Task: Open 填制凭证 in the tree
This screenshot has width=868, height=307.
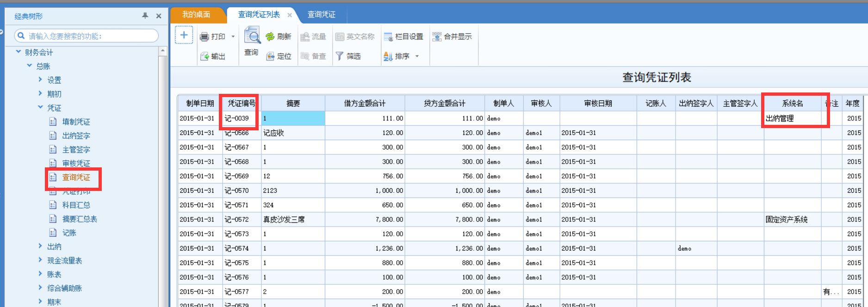Action: pyautogui.click(x=76, y=122)
